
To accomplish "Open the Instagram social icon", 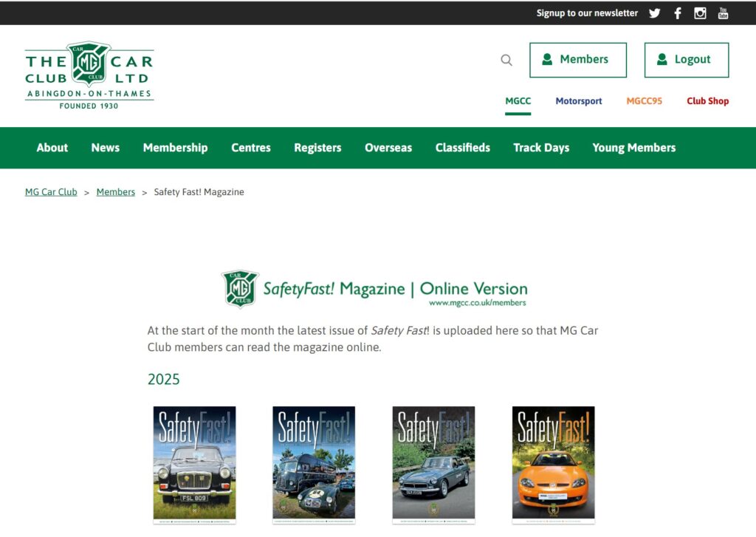I will [x=700, y=13].
